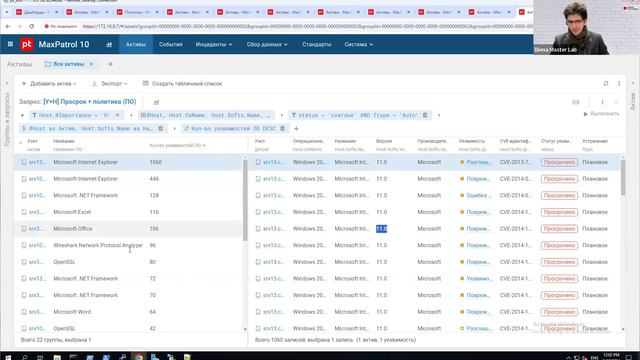Collapse the right 'Актив' side panel arrow
The width and height of the screenshot is (640, 360).
tap(633, 83)
